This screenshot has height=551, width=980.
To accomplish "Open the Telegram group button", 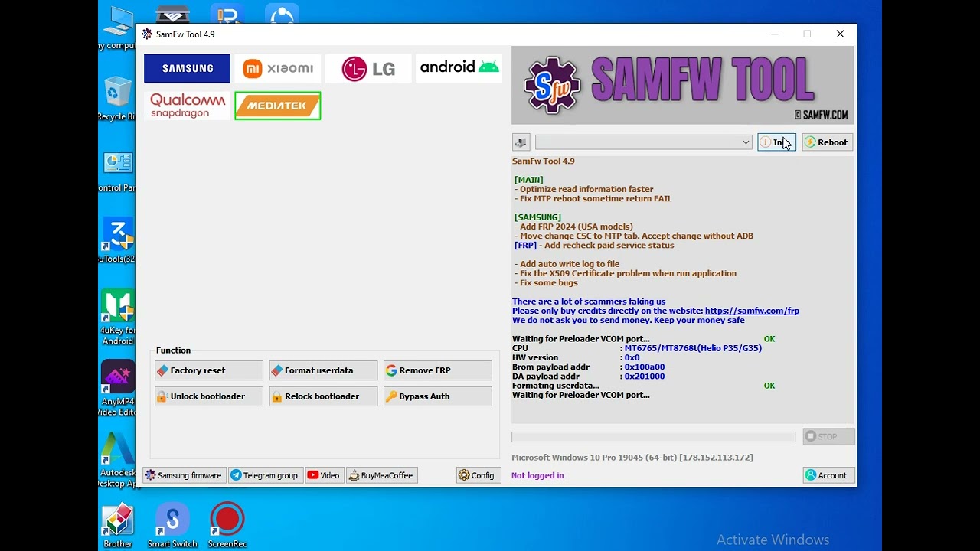I will (x=265, y=475).
